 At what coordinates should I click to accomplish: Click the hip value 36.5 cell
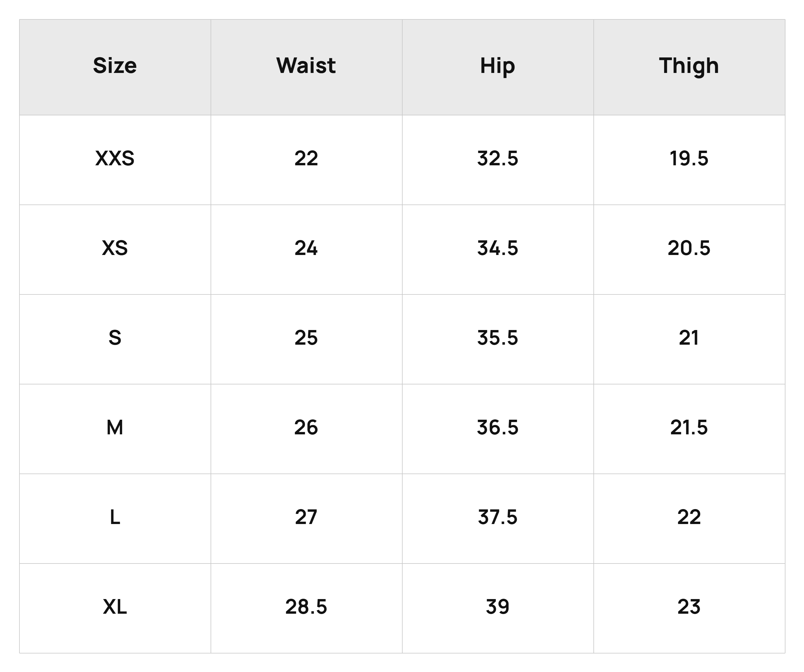pos(498,429)
